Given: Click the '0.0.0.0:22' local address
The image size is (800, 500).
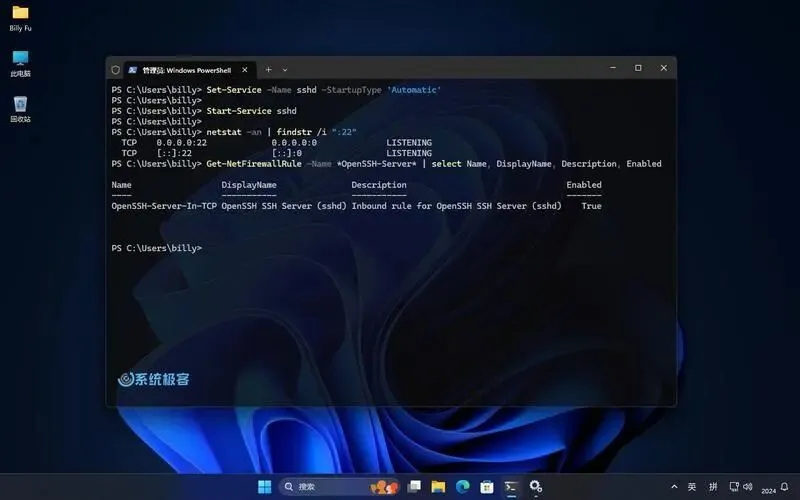Looking at the screenshot, I should (182, 142).
